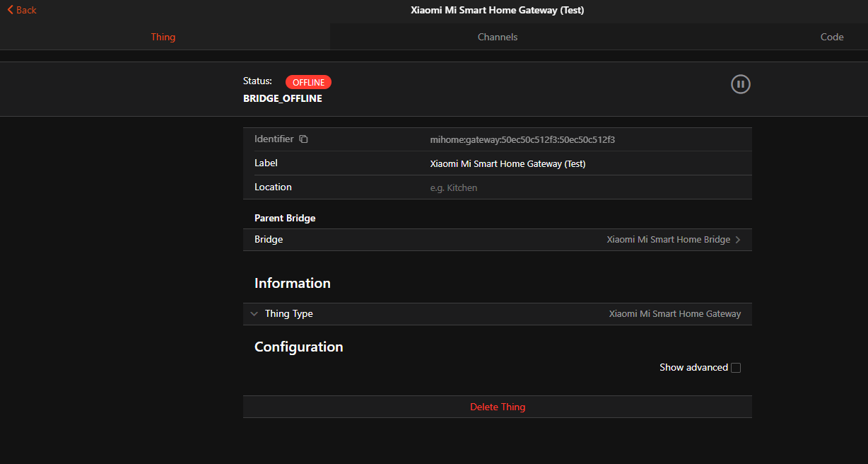Click the red OFFLINE status badge

[308, 82]
